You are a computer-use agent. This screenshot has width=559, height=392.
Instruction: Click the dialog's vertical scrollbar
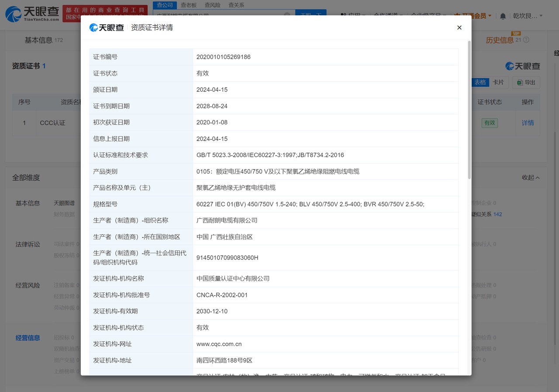tap(469, 110)
